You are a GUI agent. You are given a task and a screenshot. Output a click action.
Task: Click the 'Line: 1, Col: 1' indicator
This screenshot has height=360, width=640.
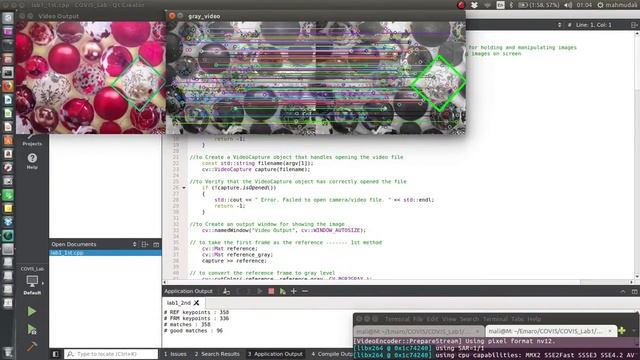(593, 25)
